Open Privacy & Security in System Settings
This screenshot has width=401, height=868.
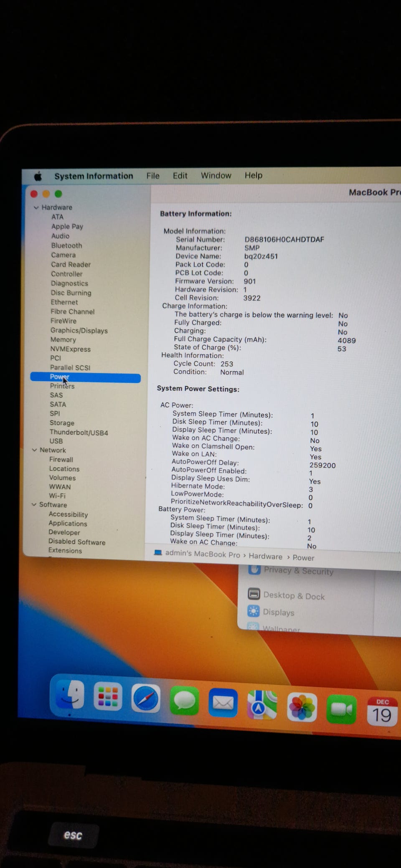click(299, 571)
